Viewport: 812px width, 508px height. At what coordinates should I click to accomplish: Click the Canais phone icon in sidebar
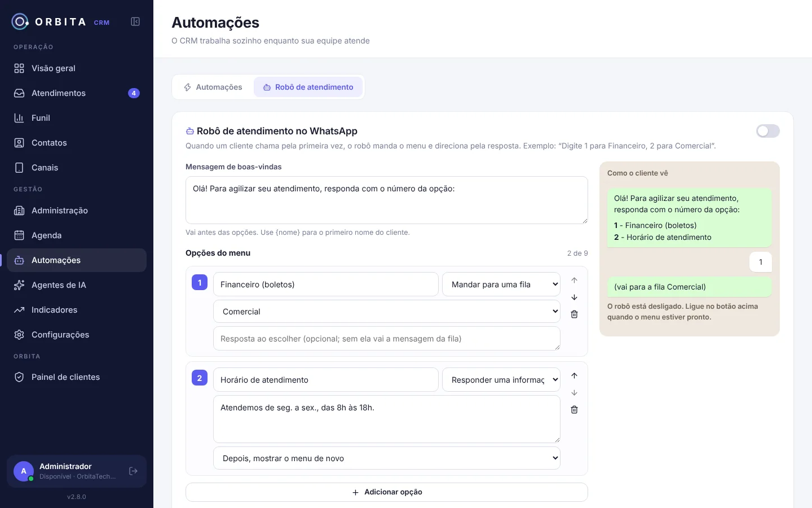click(x=19, y=168)
